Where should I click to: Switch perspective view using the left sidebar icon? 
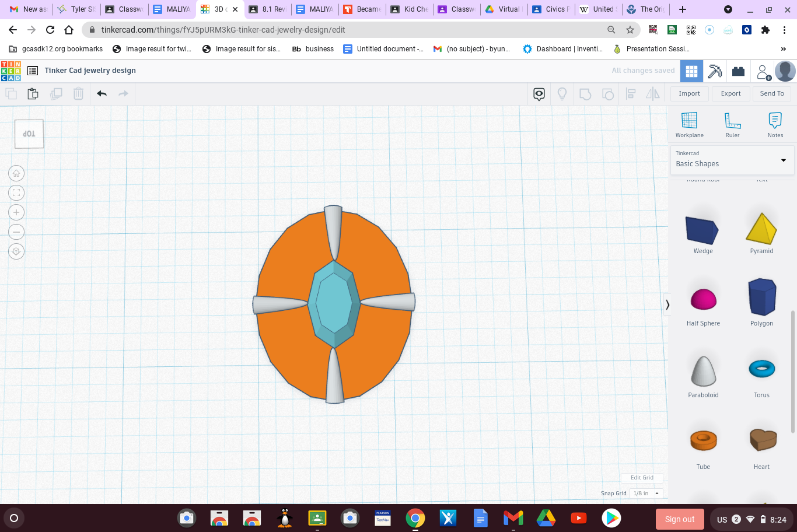[x=16, y=251]
